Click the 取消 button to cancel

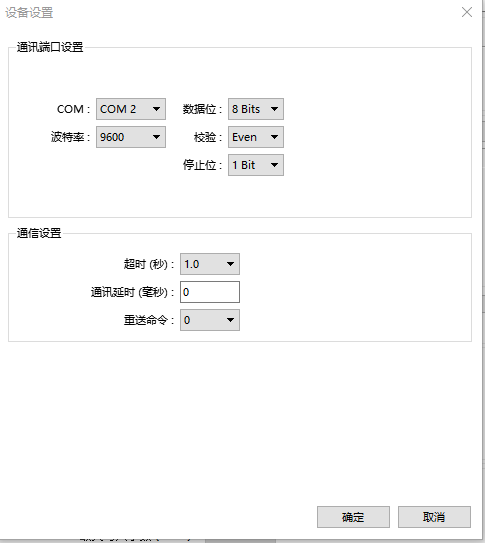tap(434, 517)
